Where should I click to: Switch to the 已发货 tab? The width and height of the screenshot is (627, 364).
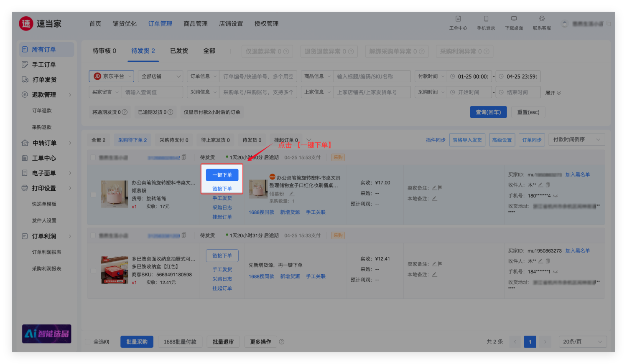pos(179,51)
